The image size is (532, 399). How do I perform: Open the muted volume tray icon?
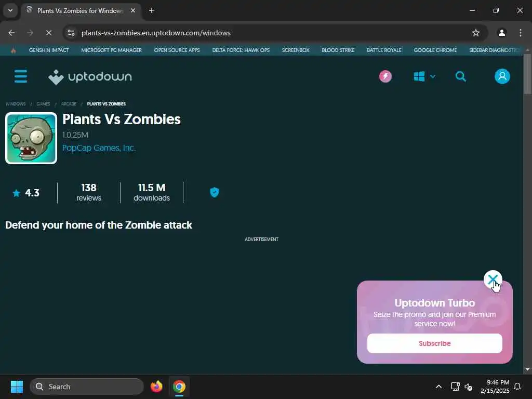(x=469, y=387)
